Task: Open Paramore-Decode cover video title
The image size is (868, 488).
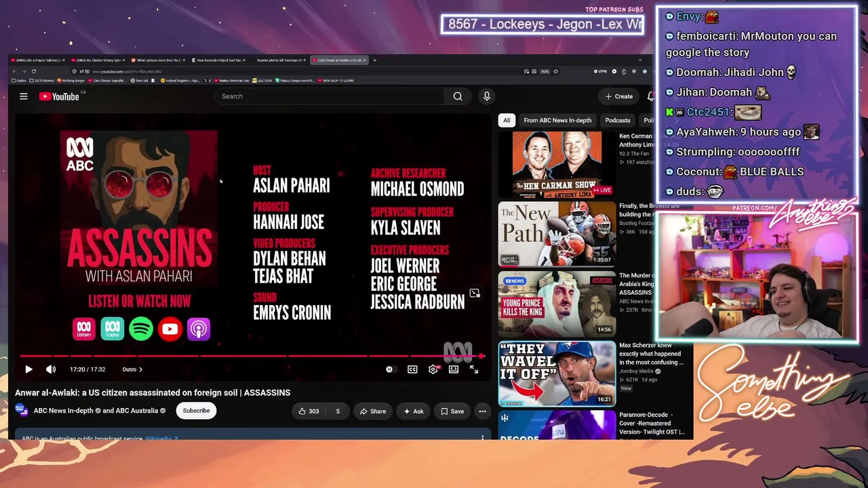Action: click(x=652, y=423)
